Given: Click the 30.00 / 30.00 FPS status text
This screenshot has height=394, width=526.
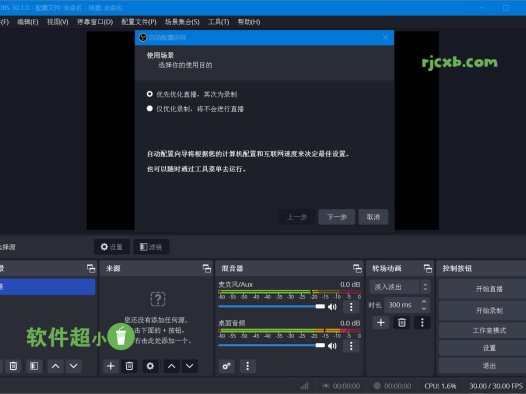Looking at the screenshot, I should 496,386.
